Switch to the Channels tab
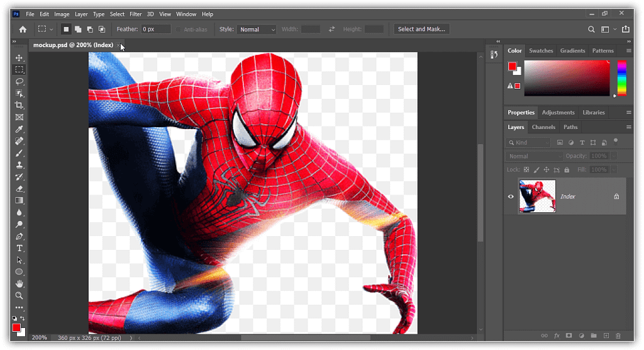This screenshot has width=644, height=350. pos(543,127)
